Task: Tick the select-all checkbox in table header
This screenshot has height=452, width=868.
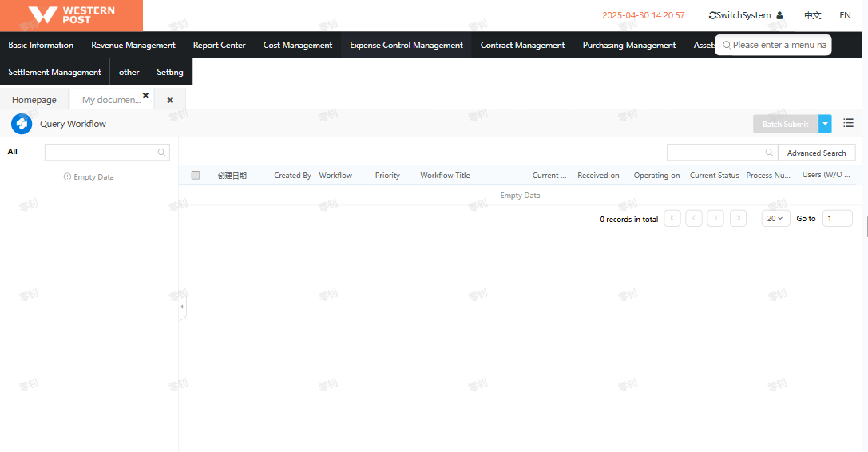Action: [x=196, y=175]
